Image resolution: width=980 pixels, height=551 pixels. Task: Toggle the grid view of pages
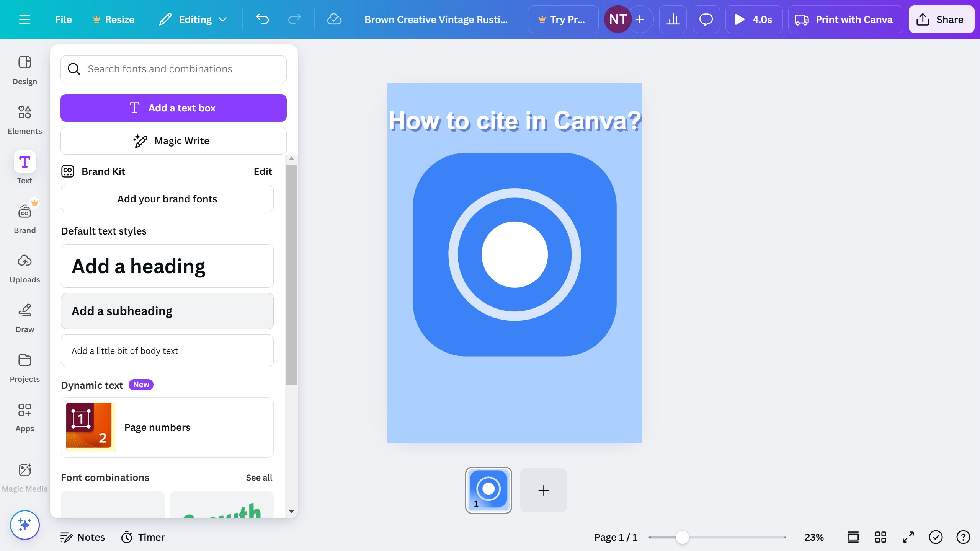(x=880, y=537)
